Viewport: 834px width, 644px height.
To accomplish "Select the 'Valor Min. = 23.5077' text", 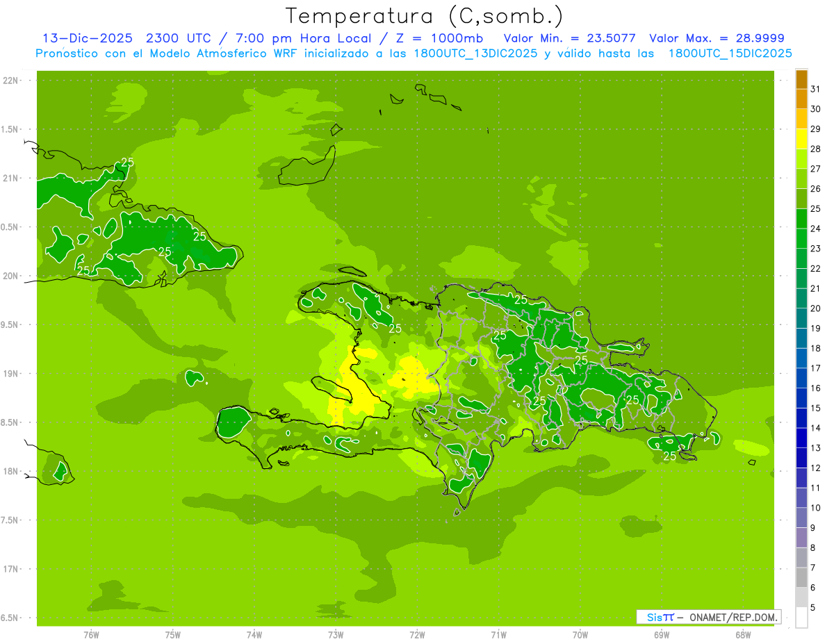I will coord(569,38).
